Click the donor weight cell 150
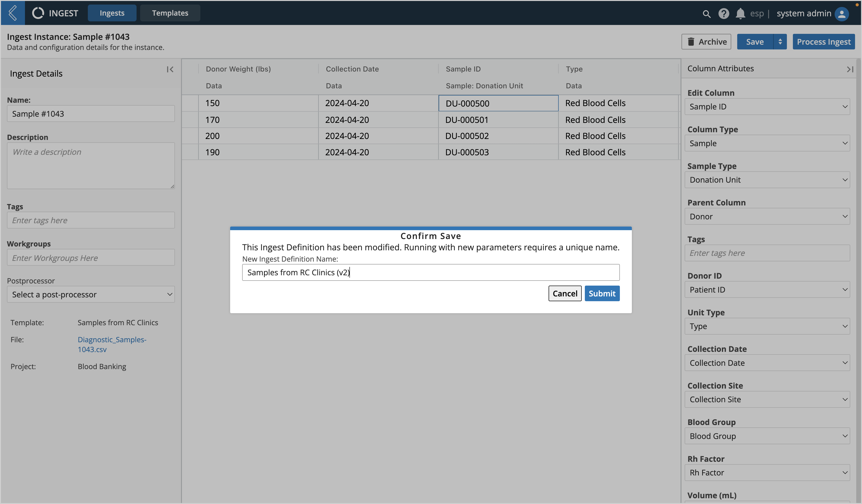This screenshot has height=504, width=862. [x=258, y=103]
